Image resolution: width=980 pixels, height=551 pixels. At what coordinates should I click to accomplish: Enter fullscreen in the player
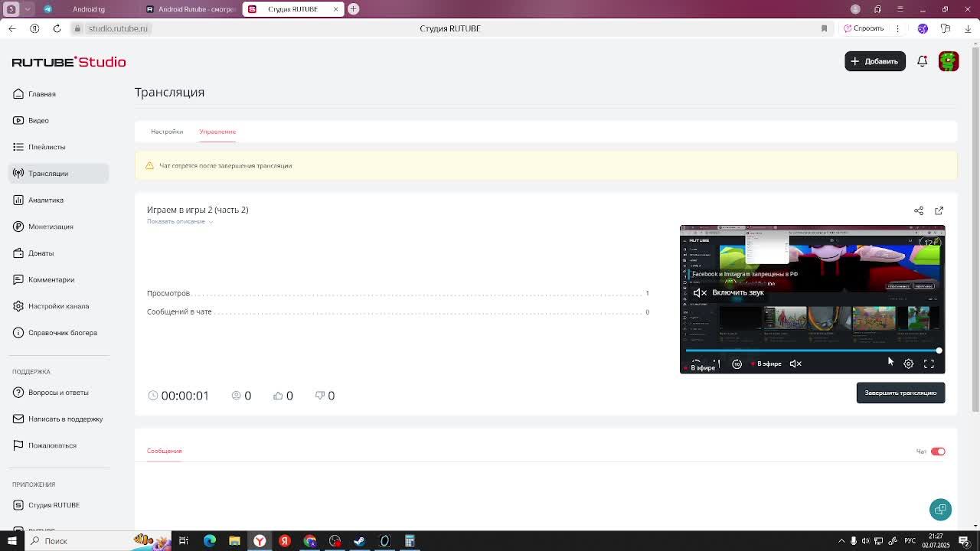point(929,364)
